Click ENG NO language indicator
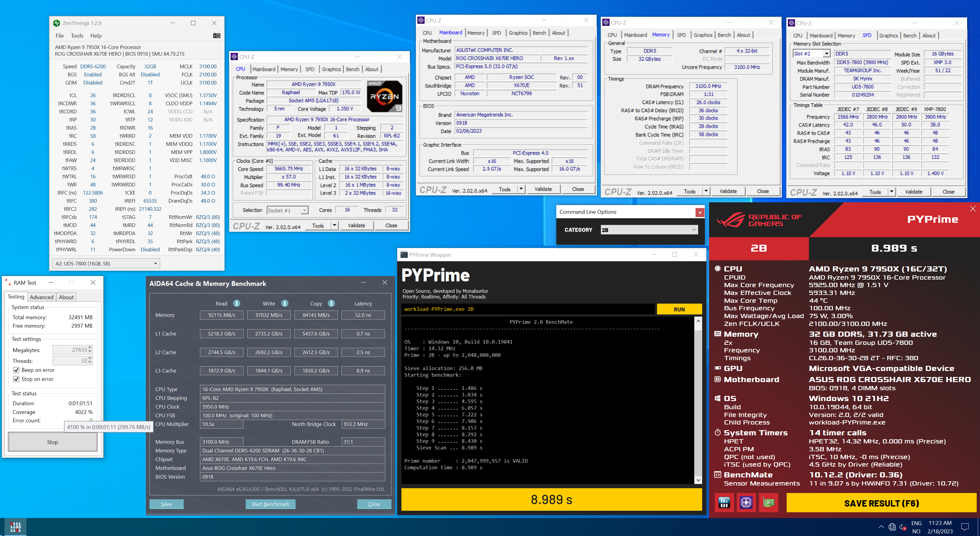The image size is (980, 536). click(916, 527)
